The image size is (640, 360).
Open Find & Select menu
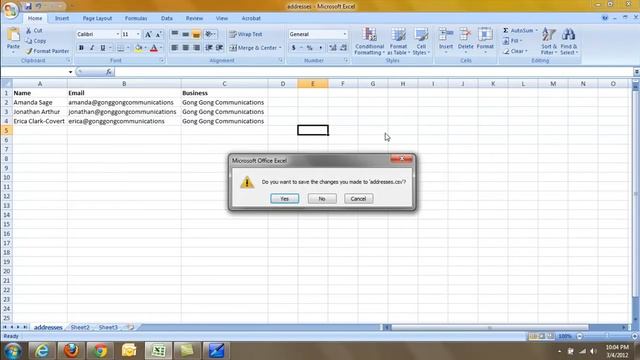(569, 41)
